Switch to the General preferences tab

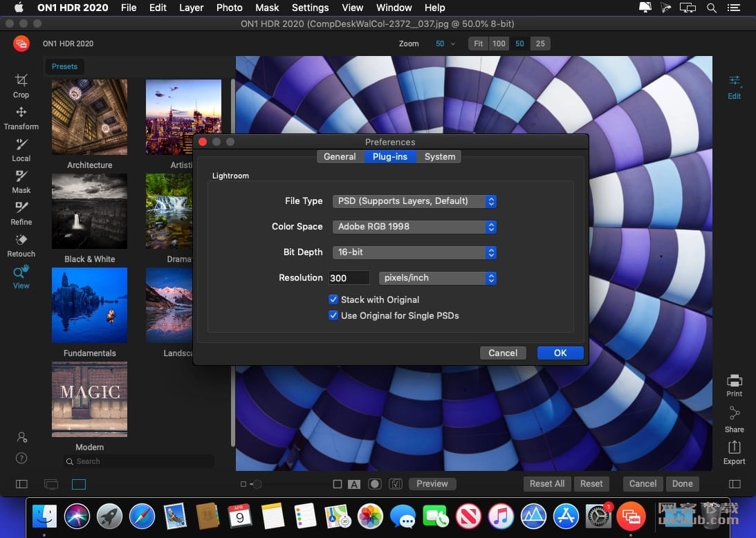[340, 157]
